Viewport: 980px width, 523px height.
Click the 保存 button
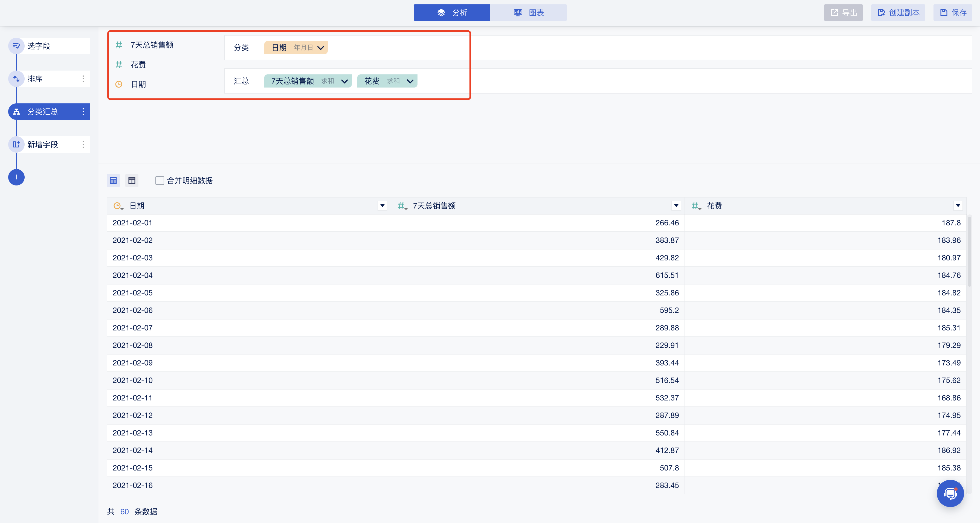coord(953,13)
